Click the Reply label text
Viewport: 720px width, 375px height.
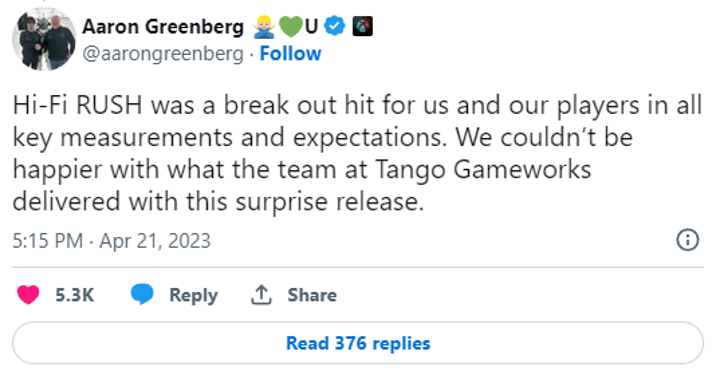click(193, 295)
